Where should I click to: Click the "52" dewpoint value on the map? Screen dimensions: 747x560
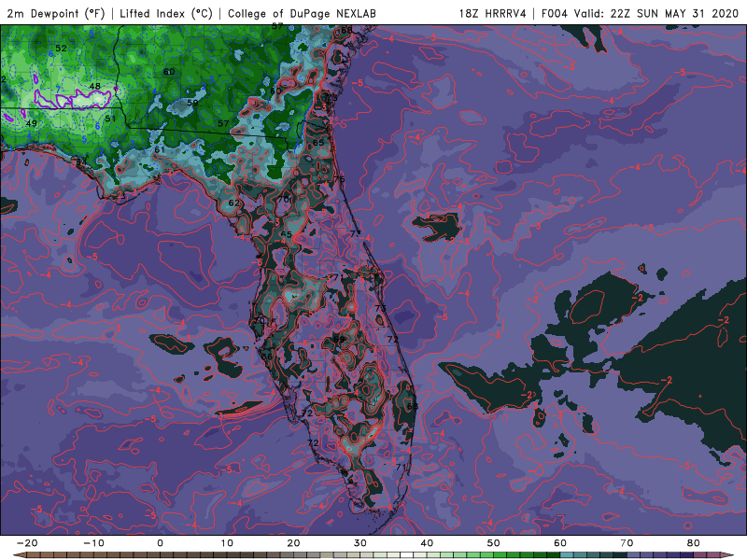pyautogui.click(x=61, y=49)
